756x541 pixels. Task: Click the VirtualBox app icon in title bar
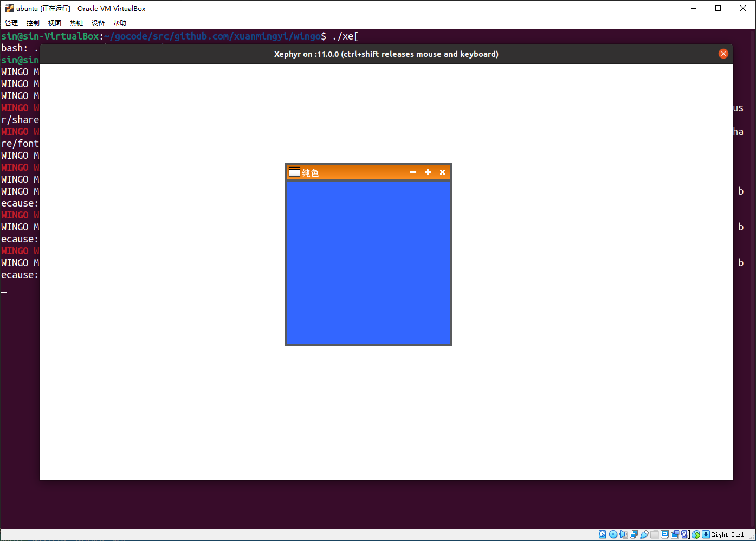point(9,8)
